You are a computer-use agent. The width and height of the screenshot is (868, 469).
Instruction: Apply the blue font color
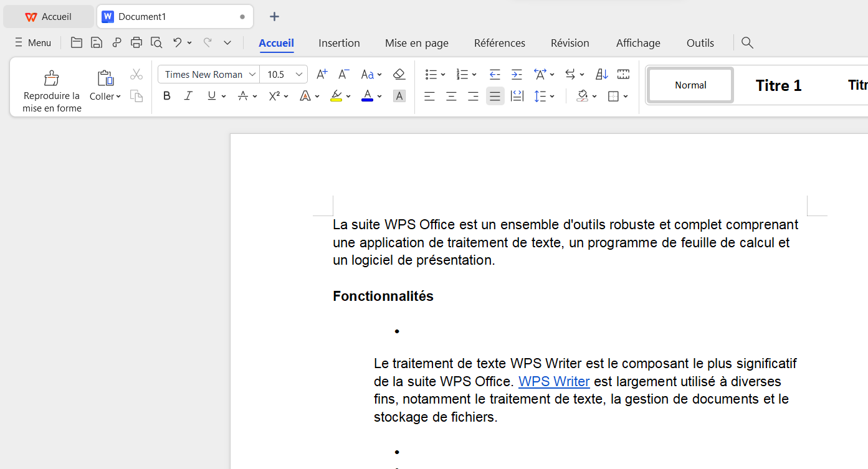tap(368, 96)
